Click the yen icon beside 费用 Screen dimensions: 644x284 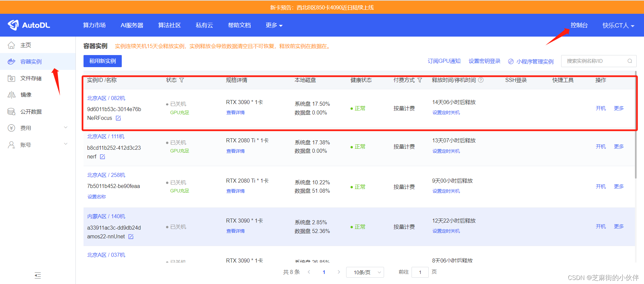tap(11, 128)
